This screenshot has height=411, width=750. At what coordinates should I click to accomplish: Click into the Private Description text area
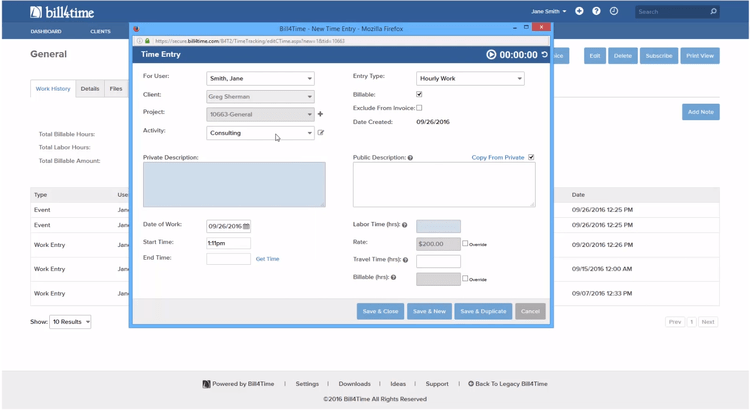point(234,184)
